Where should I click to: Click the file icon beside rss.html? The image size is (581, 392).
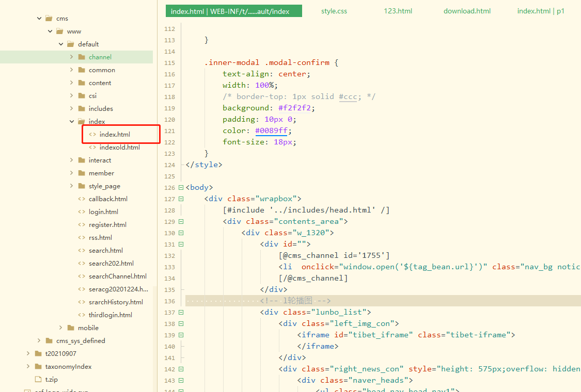82,238
